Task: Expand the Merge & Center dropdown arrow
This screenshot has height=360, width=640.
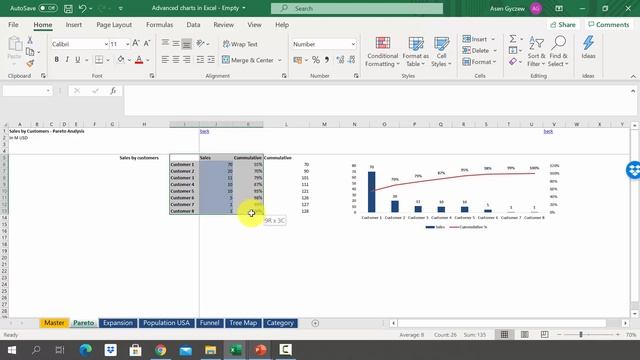Action: point(280,60)
